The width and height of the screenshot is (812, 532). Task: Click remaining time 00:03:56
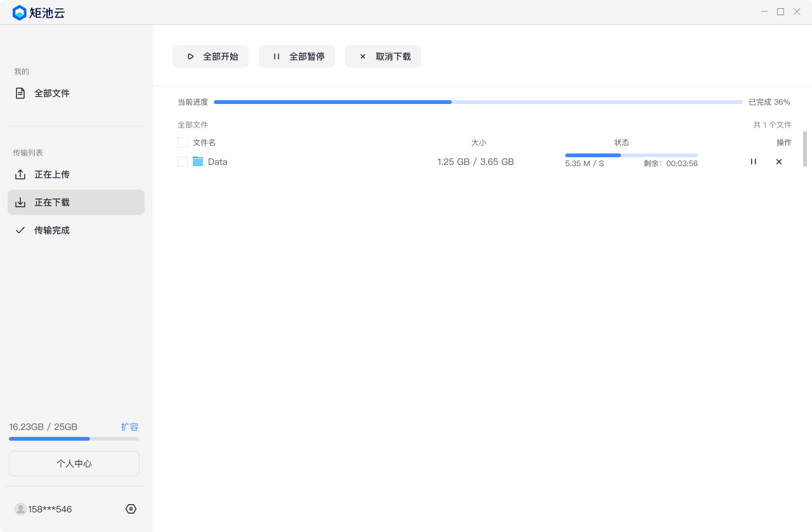[682, 164]
